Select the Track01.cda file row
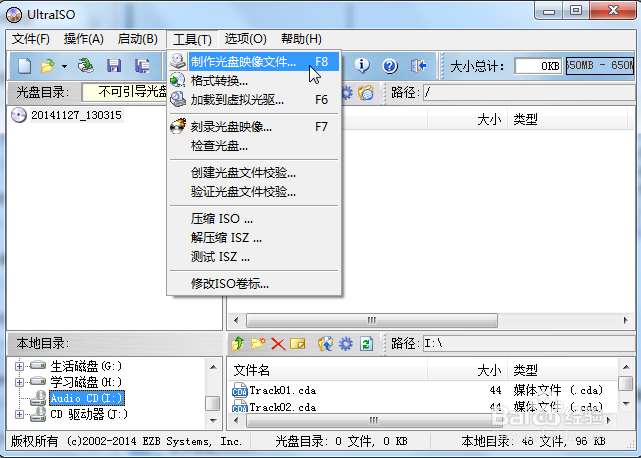The image size is (641, 458). tap(423, 391)
